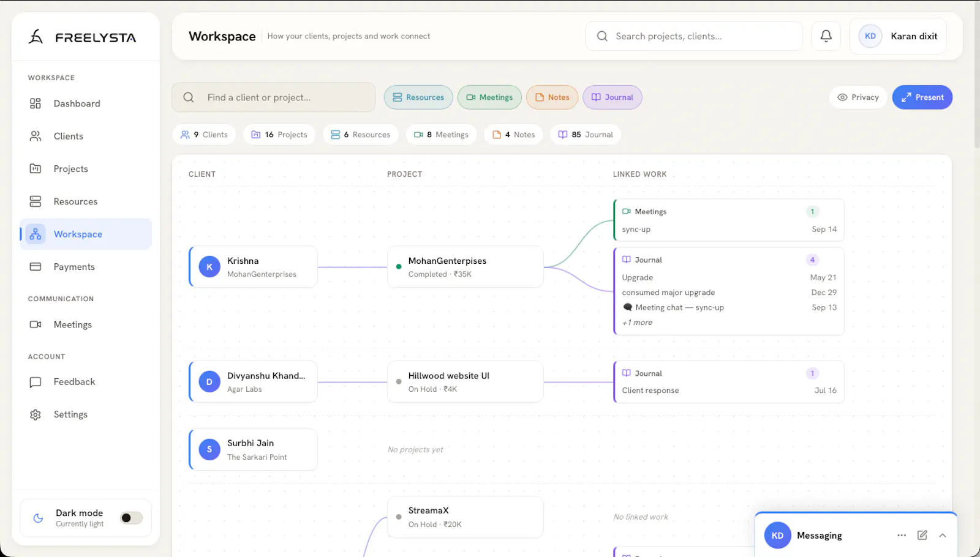Click the Krishna client avatar
The image size is (980, 557).
pyautogui.click(x=209, y=267)
